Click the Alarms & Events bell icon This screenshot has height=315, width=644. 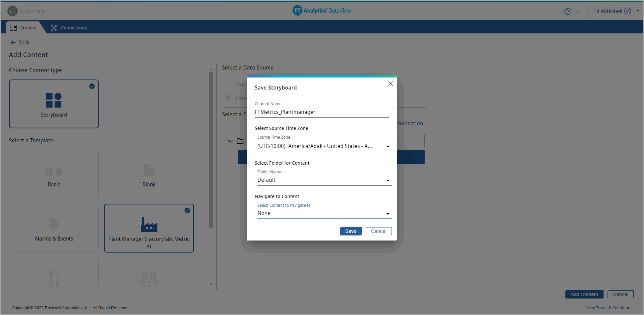(54, 223)
